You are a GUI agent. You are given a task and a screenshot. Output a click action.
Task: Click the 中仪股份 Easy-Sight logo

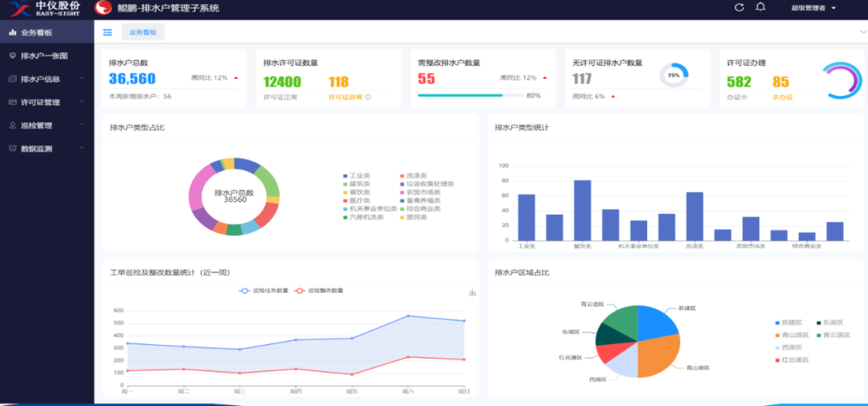click(x=45, y=9)
